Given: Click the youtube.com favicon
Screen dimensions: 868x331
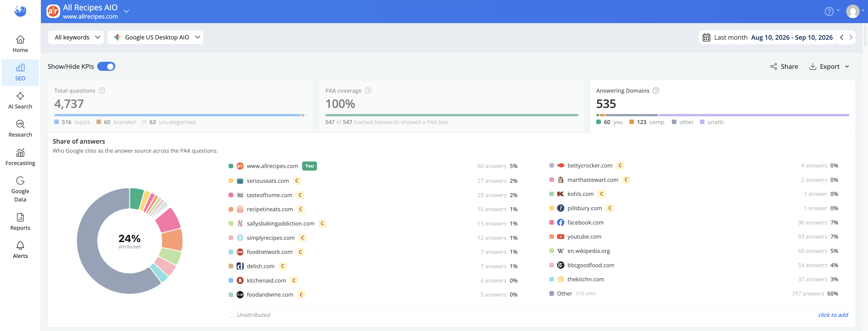Looking at the screenshot, I should click(x=560, y=237).
